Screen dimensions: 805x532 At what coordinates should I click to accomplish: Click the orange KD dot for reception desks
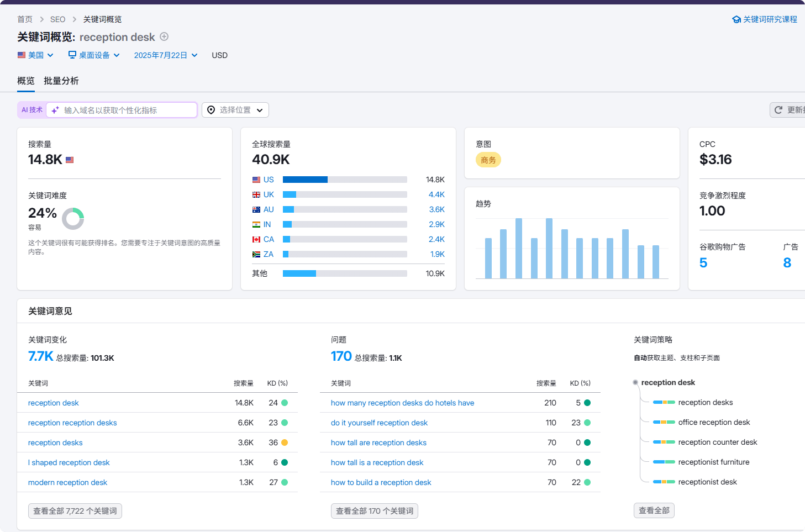click(285, 443)
